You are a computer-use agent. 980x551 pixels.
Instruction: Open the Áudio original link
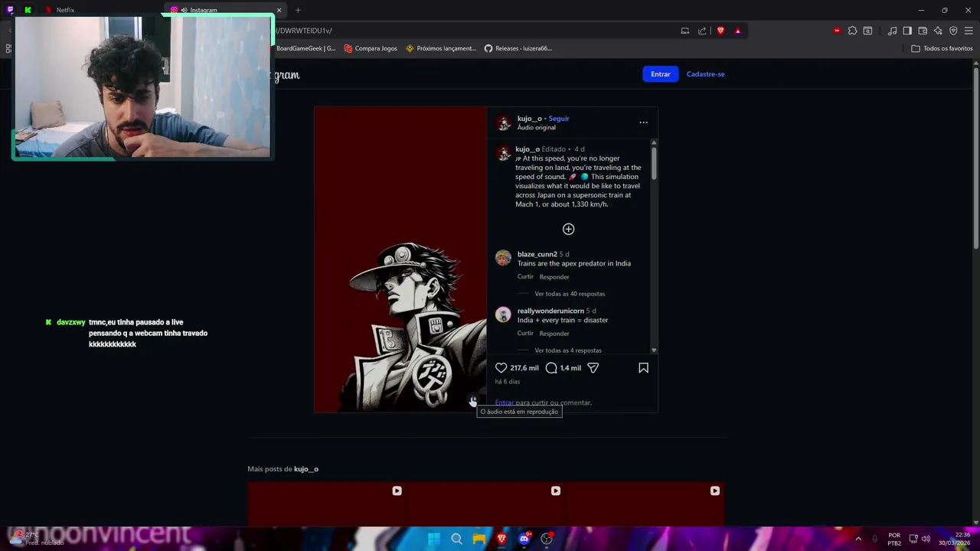(536, 128)
